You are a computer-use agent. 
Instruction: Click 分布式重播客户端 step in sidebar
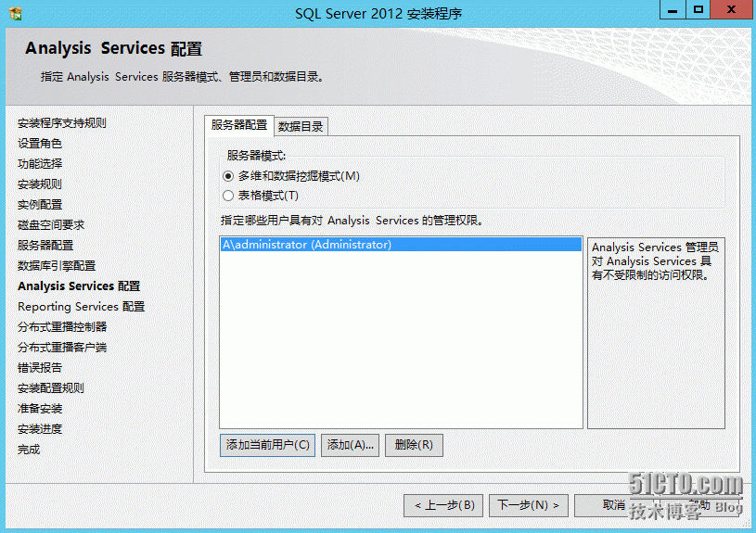(62, 348)
